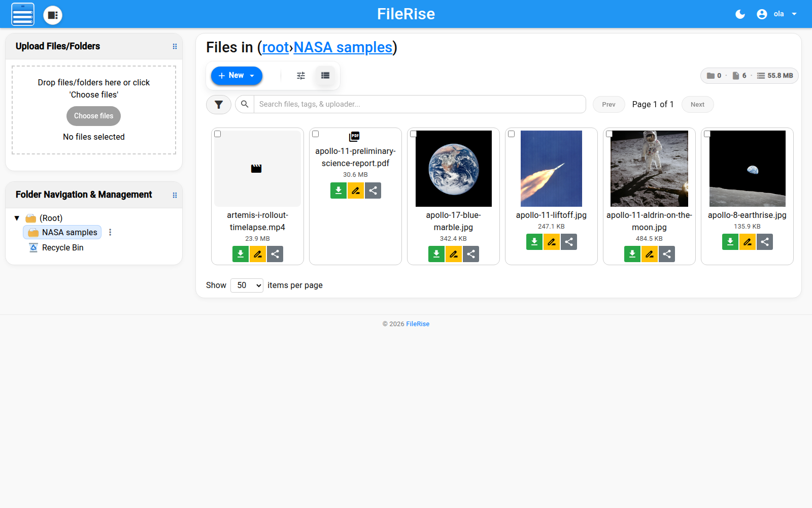812x508 pixels.
Task: Edit apollo-17-blue-marble.jpg with pencil icon
Action: point(454,254)
